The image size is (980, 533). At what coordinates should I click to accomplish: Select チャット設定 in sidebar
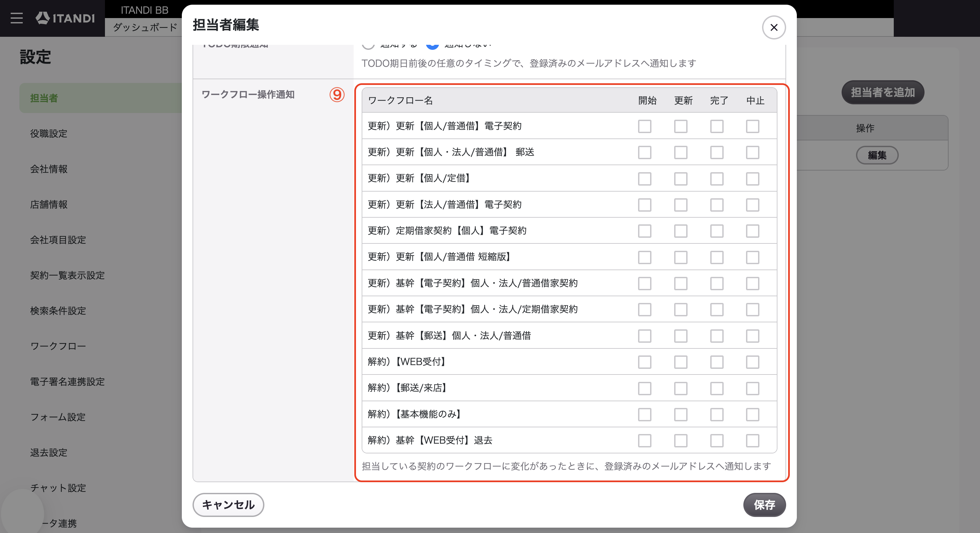tap(58, 488)
